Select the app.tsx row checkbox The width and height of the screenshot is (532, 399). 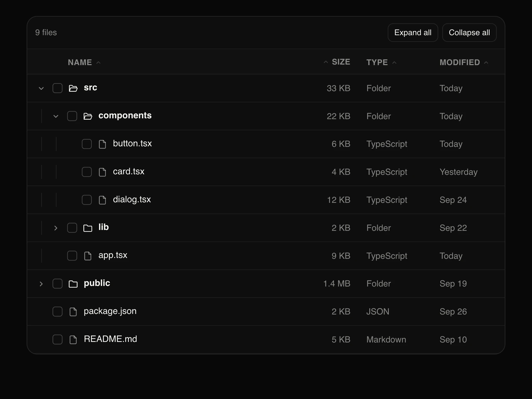[72, 256]
